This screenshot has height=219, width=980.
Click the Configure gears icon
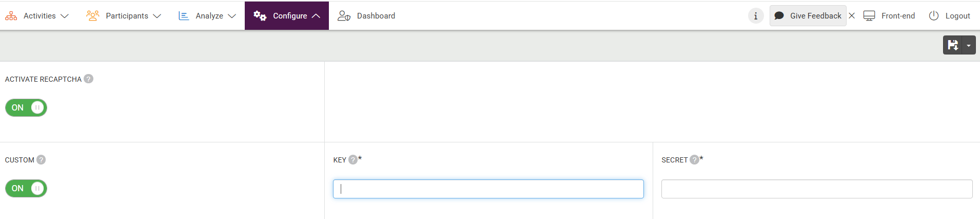260,16
